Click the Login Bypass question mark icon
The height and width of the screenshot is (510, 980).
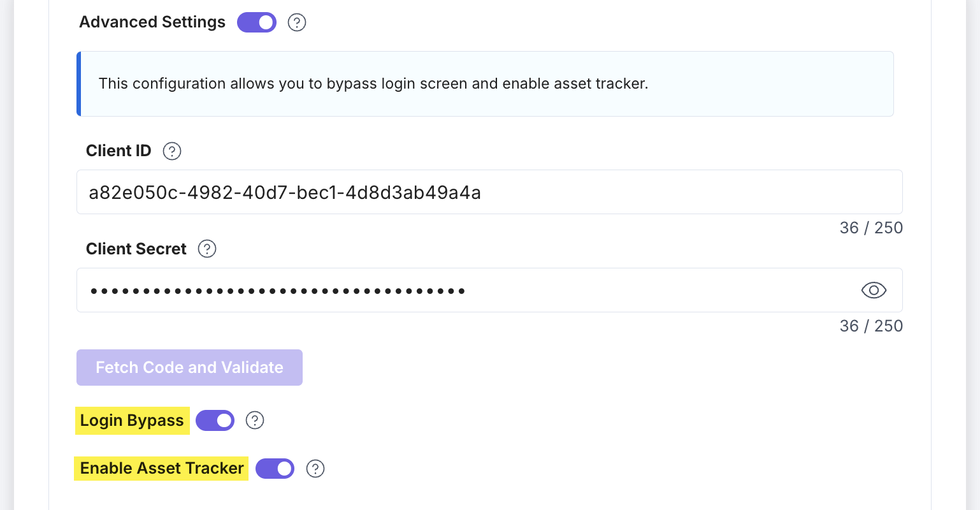click(x=255, y=420)
